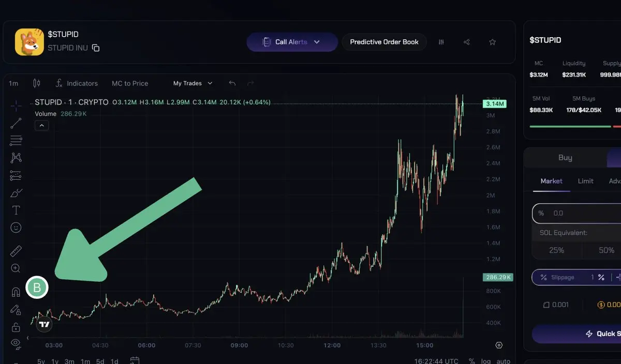Screen dimensions: 621x364
Task: Select the Market order tab
Action: coord(551,181)
